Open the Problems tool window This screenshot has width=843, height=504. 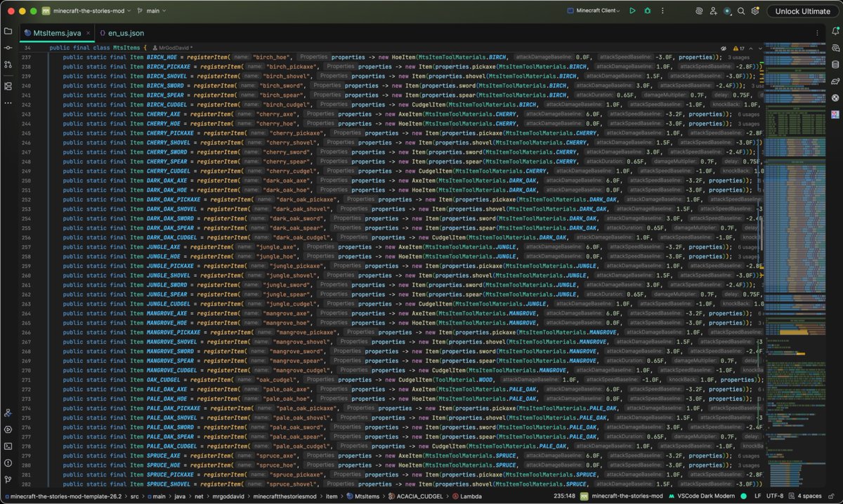[x=8, y=462]
